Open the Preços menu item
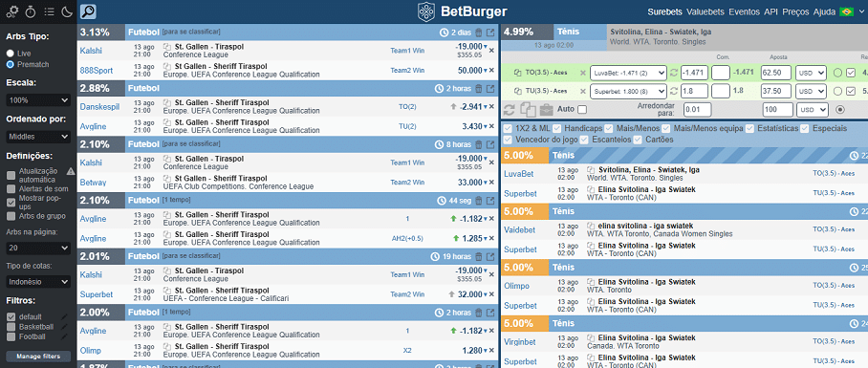The image size is (868, 368). (796, 11)
